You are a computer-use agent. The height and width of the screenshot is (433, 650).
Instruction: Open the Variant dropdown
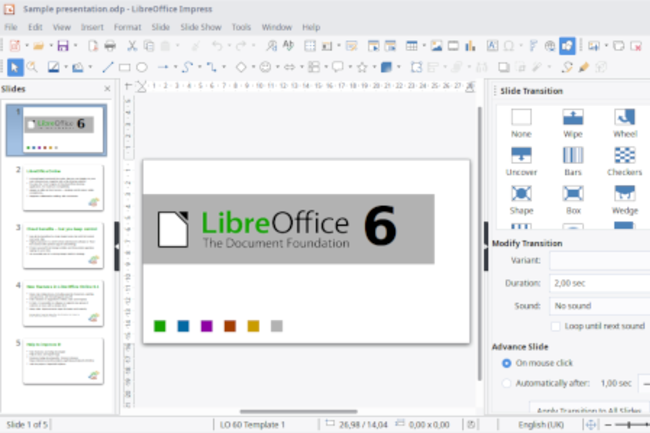coord(600,261)
